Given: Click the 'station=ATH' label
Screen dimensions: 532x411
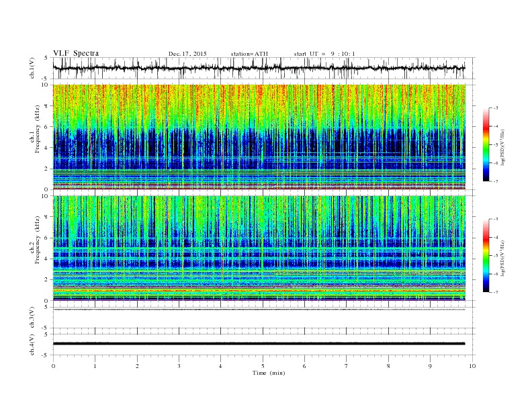Looking at the screenshot, I should pyautogui.click(x=249, y=54).
